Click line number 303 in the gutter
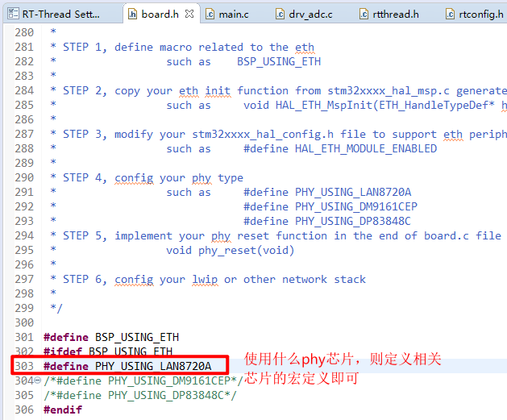 24,366
